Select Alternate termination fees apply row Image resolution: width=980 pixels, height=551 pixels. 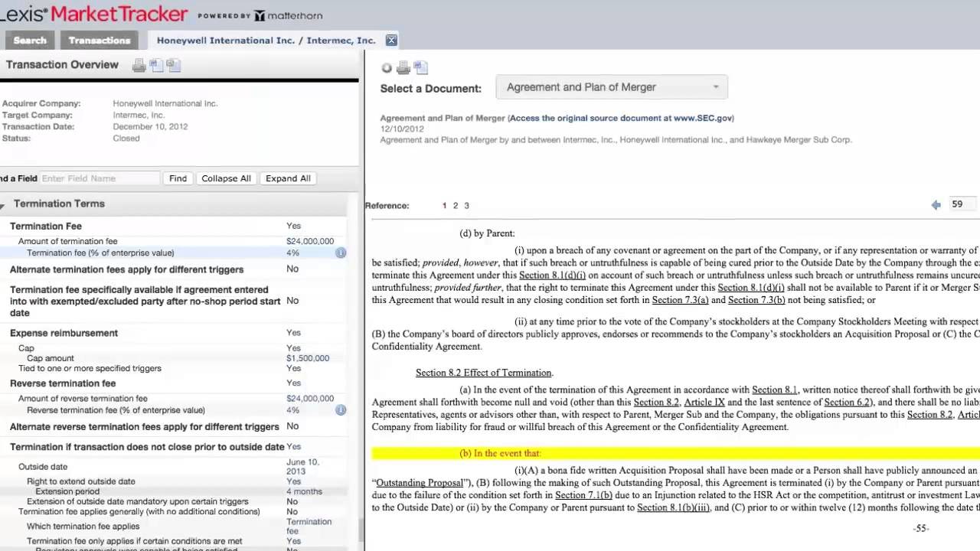pyautogui.click(x=174, y=269)
